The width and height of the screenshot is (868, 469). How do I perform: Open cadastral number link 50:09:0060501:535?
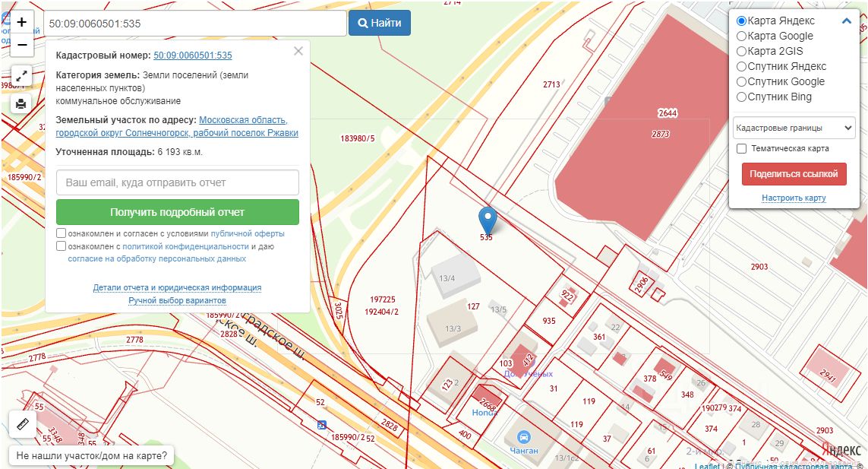coord(193,55)
